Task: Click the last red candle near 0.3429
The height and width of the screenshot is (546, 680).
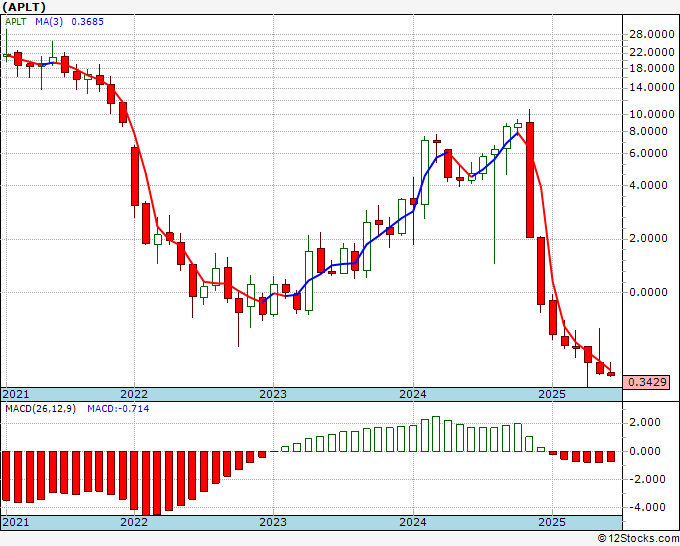Action: 611,374
